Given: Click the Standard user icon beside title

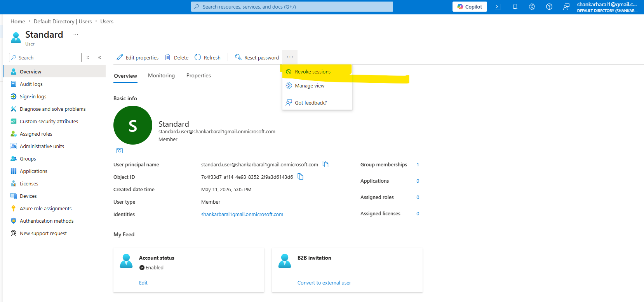Looking at the screenshot, I should (x=16, y=38).
